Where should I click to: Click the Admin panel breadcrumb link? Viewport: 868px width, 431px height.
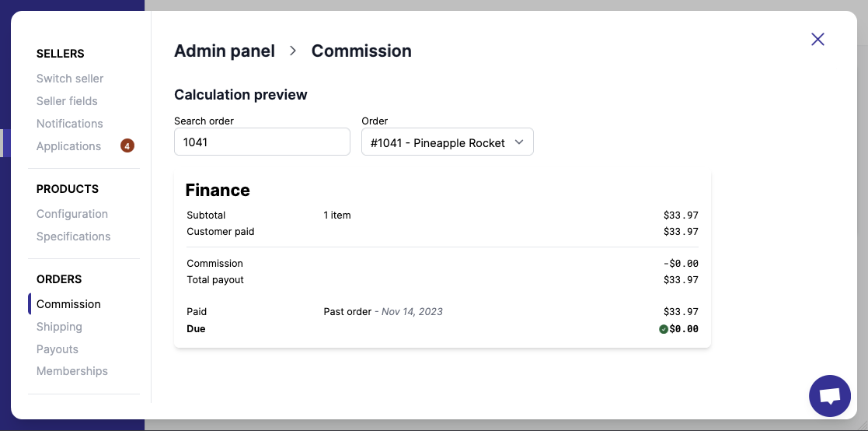[225, 51]
